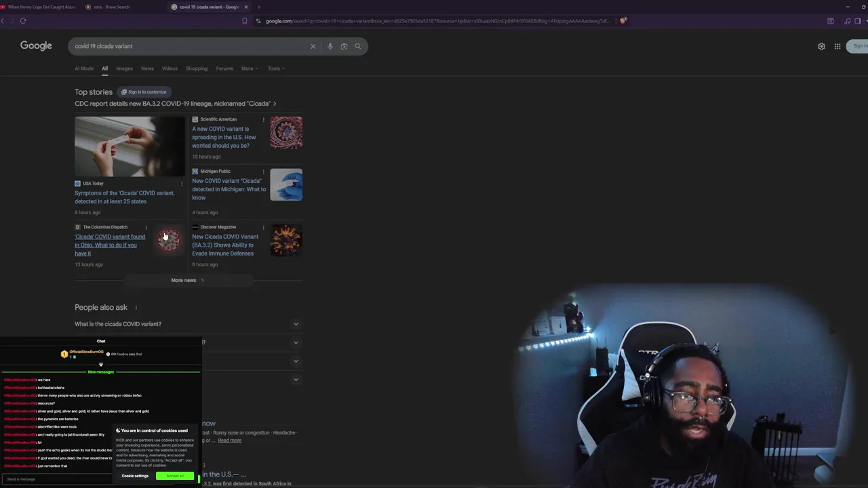Viewport: 868px width, 488px height.
Task: Select the Forums search tab
Action: (224, 68)
